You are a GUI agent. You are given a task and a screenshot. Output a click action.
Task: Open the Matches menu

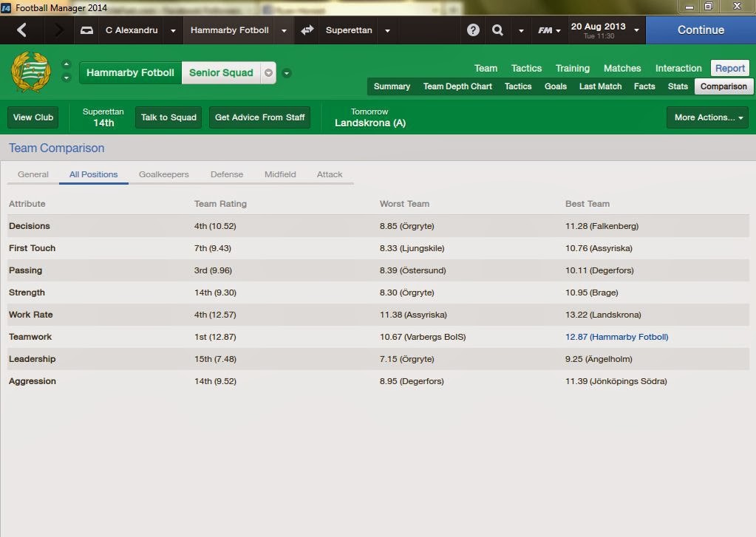[622, 69]
